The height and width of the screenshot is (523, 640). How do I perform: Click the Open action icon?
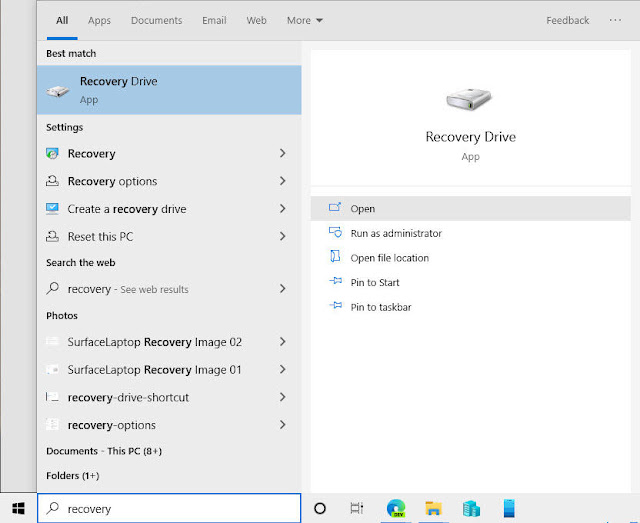(x=335, y=207)
